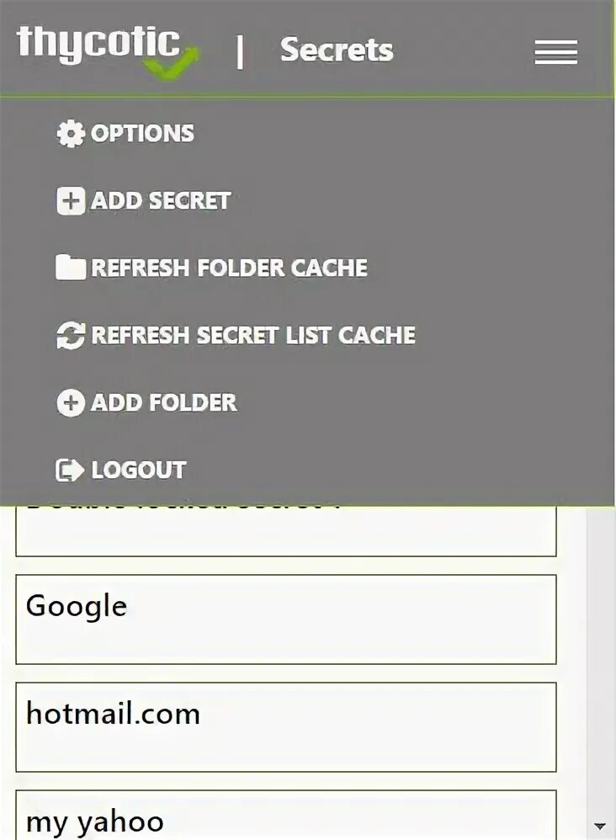The width and height of the screenshot is (616, 840).
Task: Select REFRESH SECRET LIST CACHE menu text
Action: (253, 335)
